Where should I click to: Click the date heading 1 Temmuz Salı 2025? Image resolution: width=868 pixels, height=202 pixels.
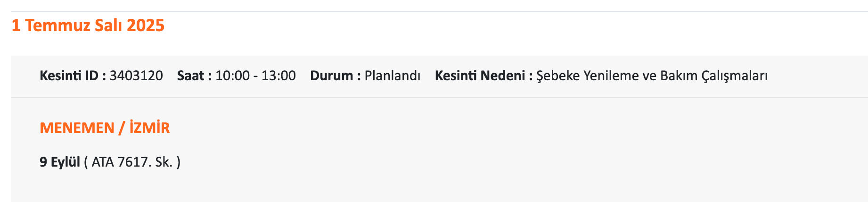click(x=88, y=25)
